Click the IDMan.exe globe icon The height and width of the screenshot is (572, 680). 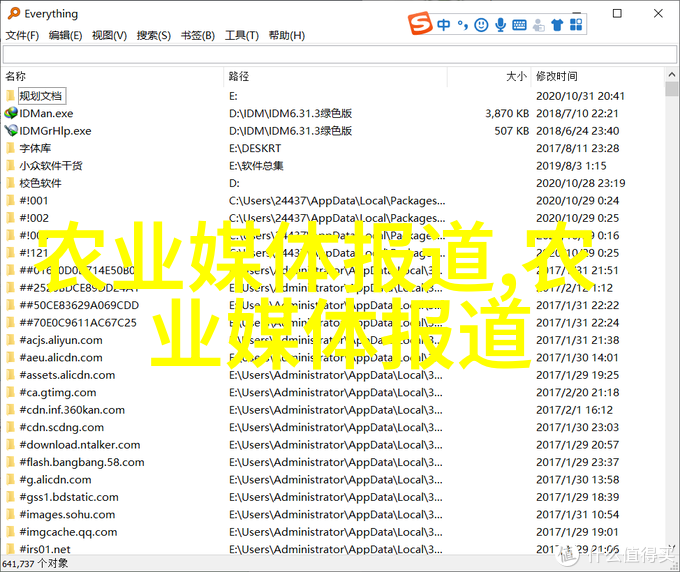pos(11,113)
